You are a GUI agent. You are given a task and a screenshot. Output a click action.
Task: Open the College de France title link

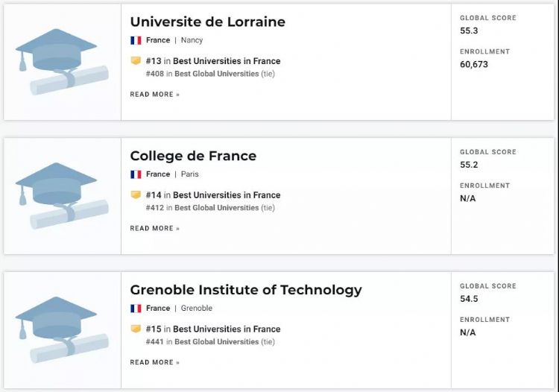click(193, 156)
